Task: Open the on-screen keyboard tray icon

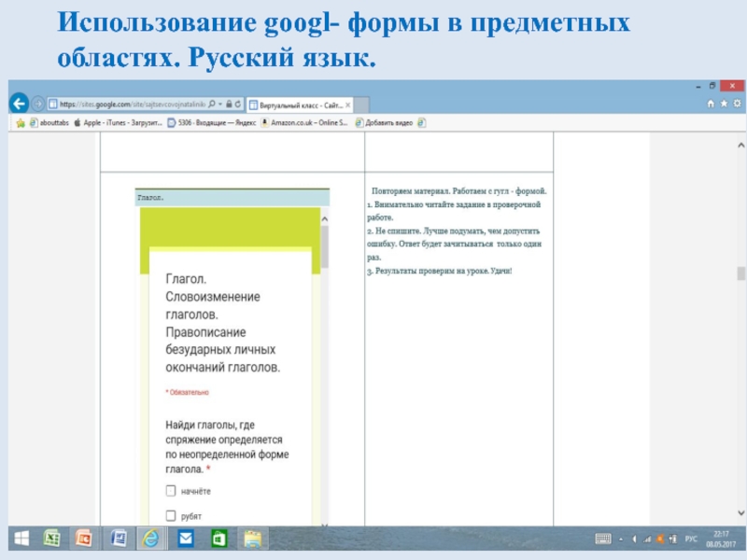Action: [x=603, y=539]
